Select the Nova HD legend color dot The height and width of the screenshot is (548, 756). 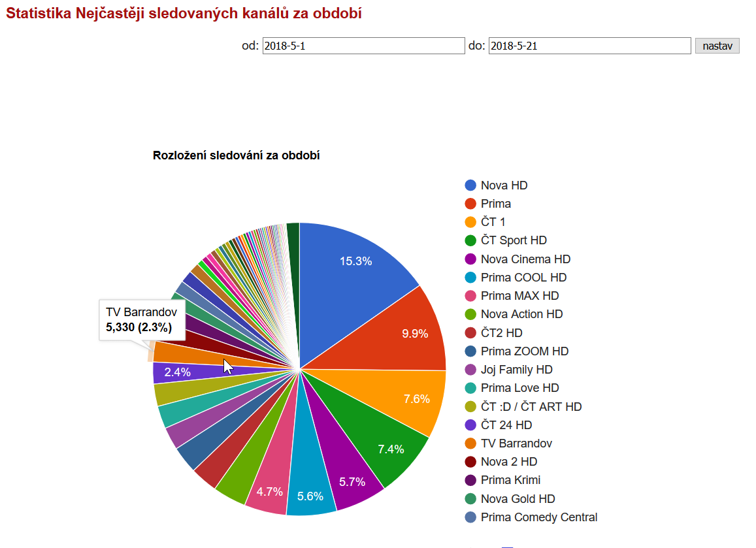470,185
